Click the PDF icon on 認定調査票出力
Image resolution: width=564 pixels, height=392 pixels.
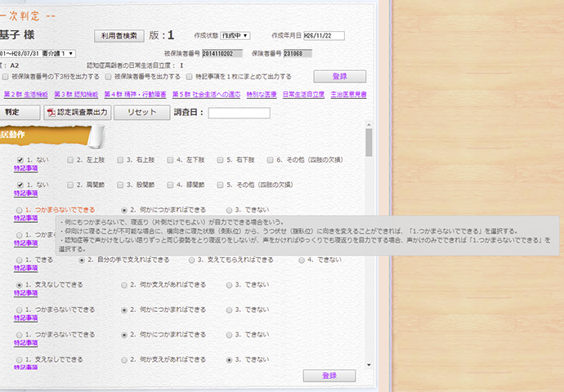pos(51,113)
